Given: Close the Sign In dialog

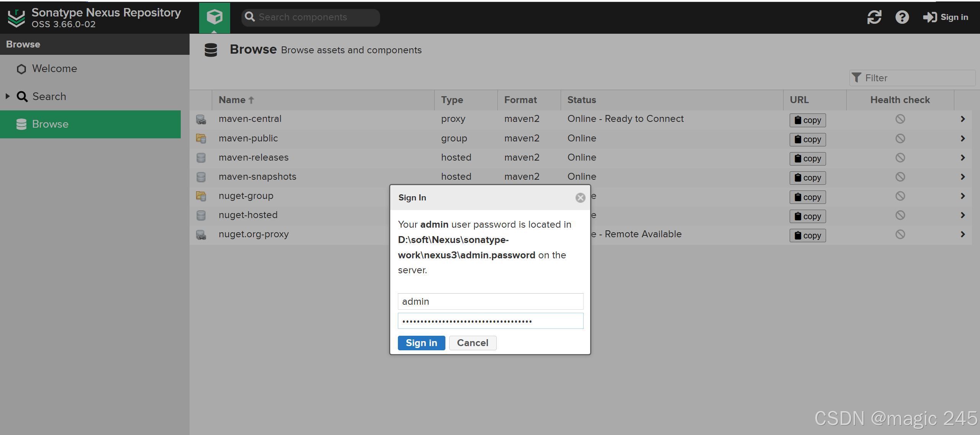Looking at the screenshot, I should pyautogui.click(x=580, y=198).
